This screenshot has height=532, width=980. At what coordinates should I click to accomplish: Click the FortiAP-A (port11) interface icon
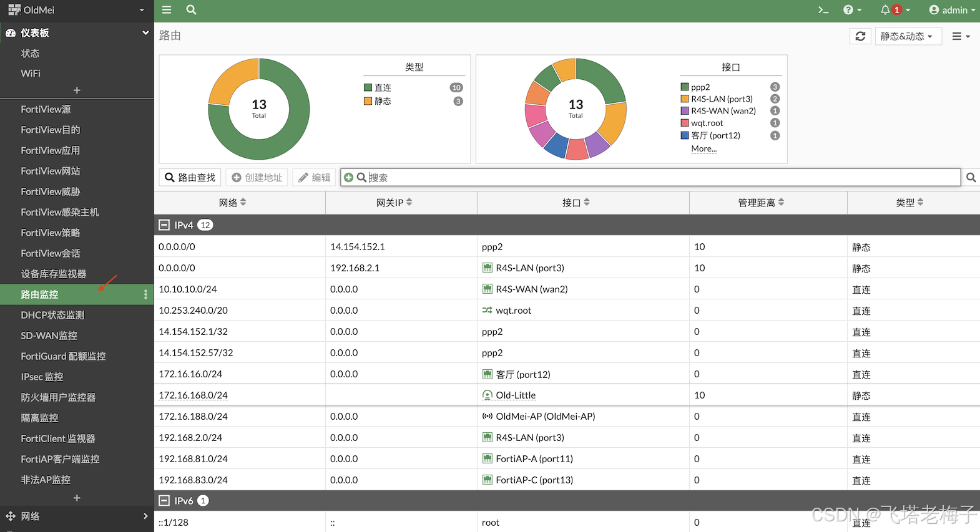tap(488, 458)
